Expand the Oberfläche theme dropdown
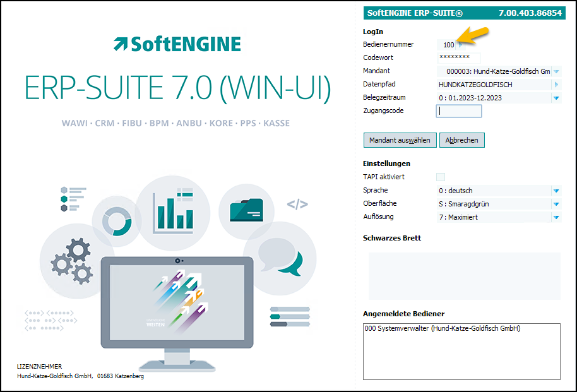 [x=556, y=204]
